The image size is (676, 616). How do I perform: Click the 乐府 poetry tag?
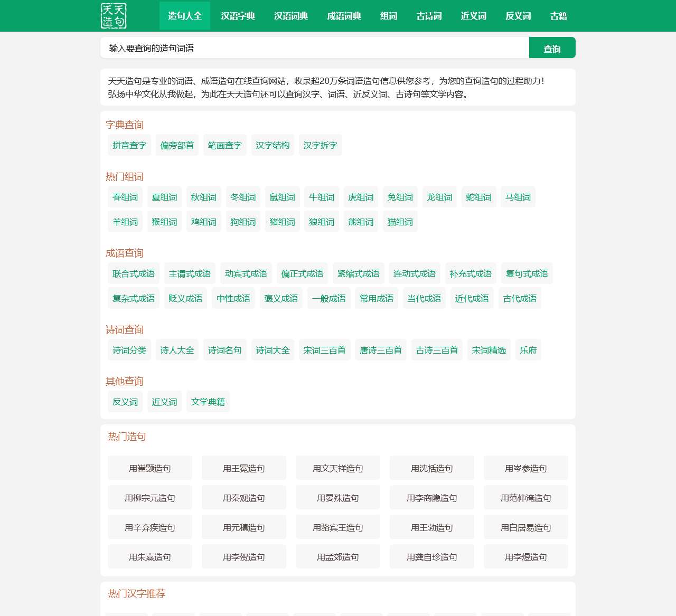pos(528,350)
